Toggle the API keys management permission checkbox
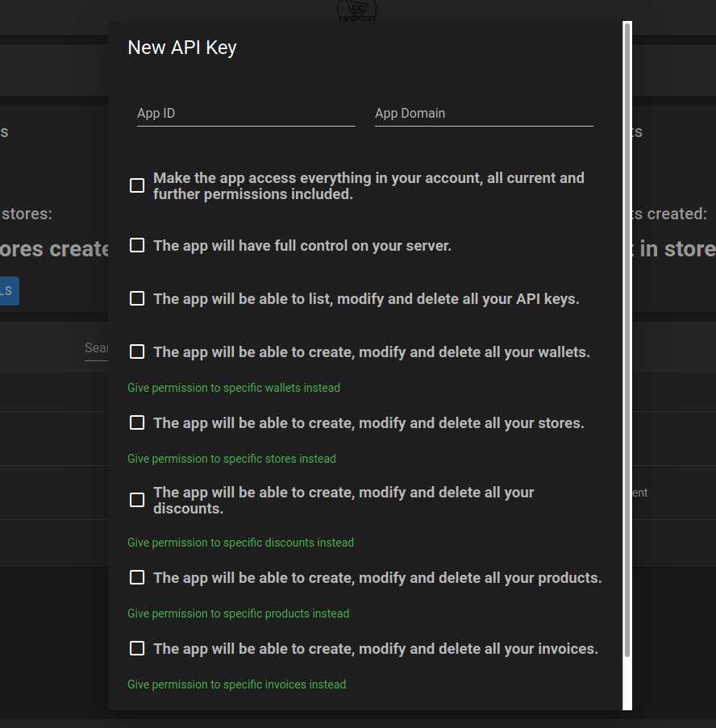Viewport: 716px width, 728px height. pos(137,298)
